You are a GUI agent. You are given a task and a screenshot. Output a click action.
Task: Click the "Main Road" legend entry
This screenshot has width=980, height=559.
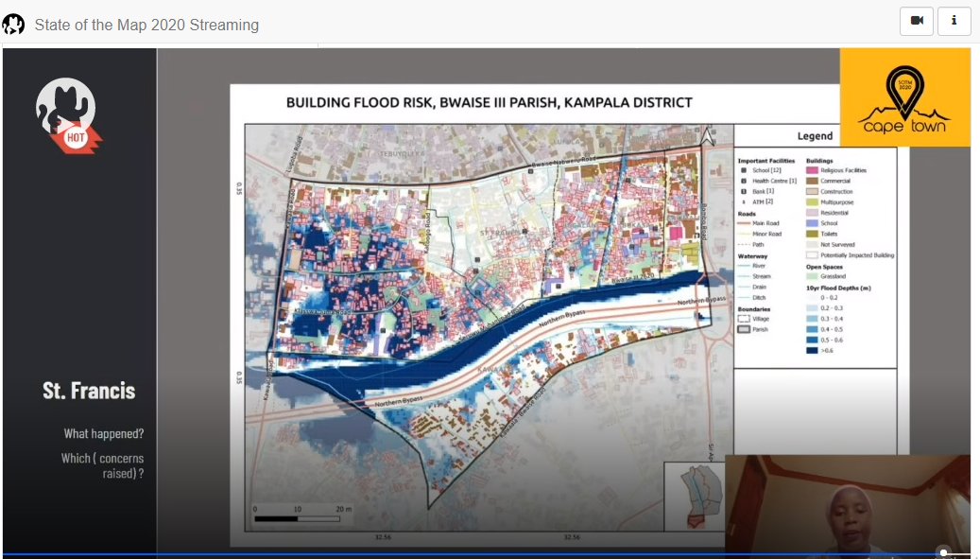(x=765, y=223)
